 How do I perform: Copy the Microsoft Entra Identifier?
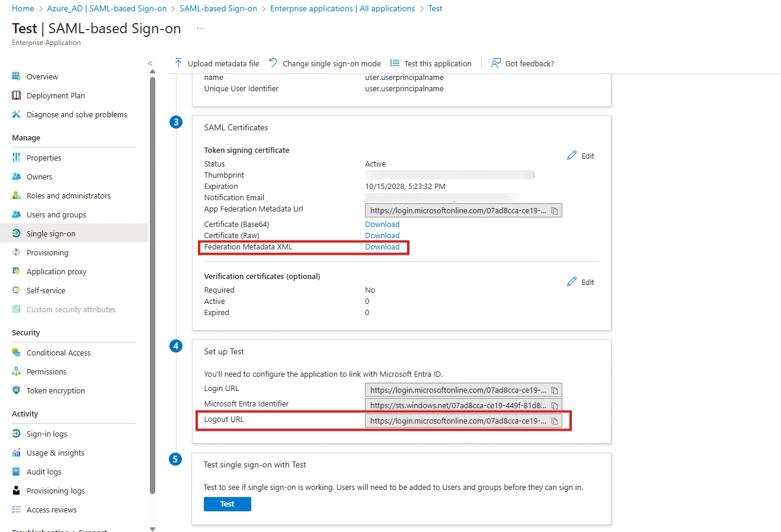[x=555, y=405]
